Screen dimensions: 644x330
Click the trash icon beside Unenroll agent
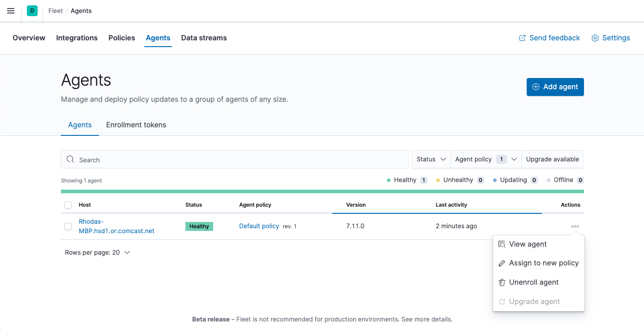502,282
